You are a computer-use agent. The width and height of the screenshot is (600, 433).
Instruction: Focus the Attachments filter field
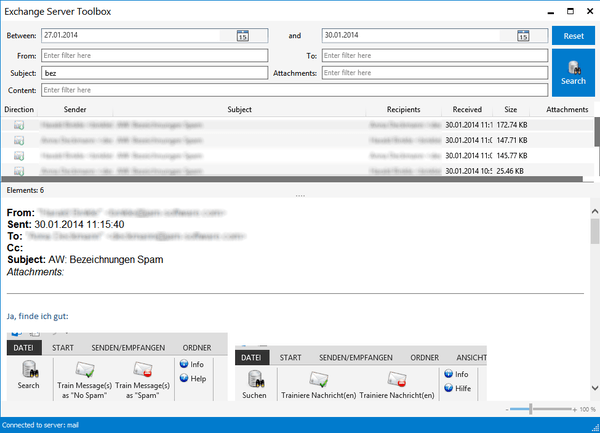[x=435, y=73]
